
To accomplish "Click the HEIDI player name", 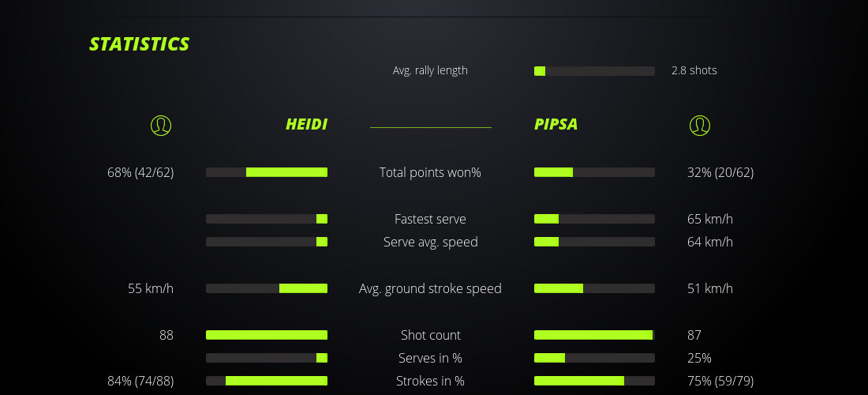I will point(306,125).
